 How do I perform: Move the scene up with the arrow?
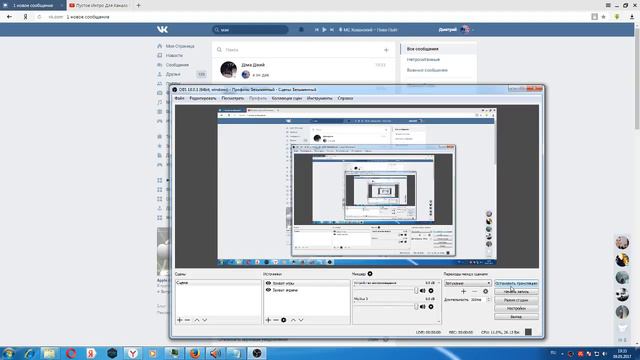pyautogui.click(x=197, y=320)
